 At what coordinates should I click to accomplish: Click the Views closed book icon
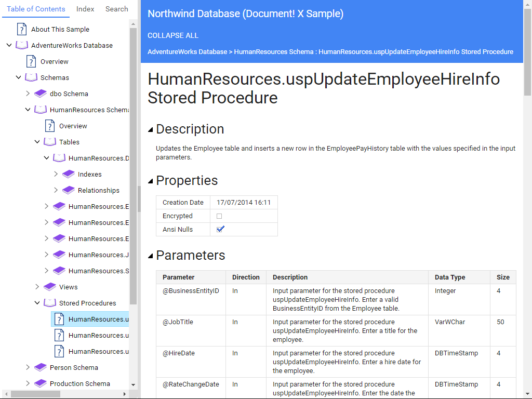click(x=49, y=287)
